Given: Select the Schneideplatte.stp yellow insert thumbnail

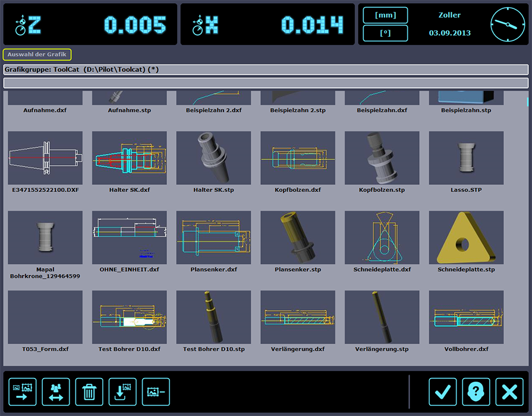Looking at the screenshot, I should coord(466,238).
